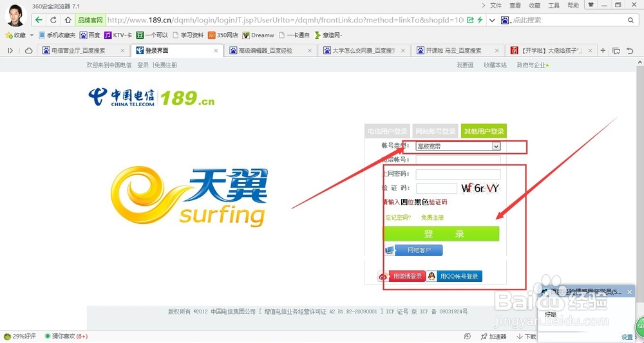This screenshot has width=644, height=343.
Task: Open a new tab with the plus button
Action: pyautogui.click(x=603, y=50)
